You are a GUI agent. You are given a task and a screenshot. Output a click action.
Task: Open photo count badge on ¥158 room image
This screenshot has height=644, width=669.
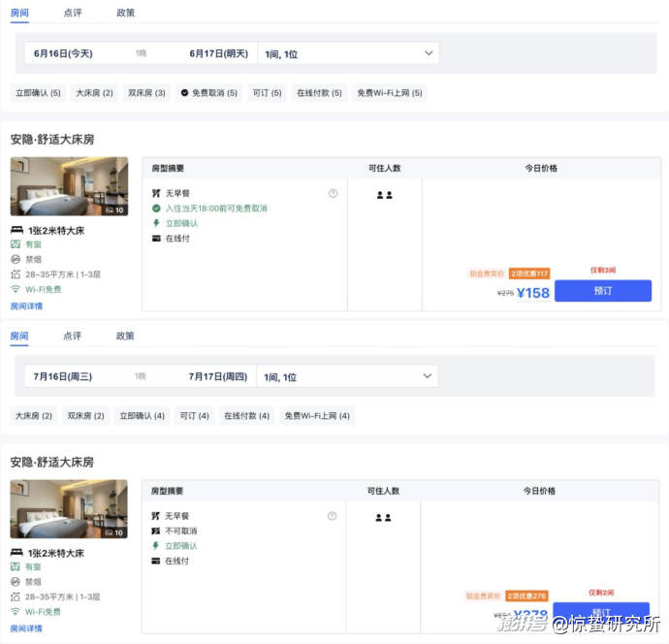pos(114,209)
